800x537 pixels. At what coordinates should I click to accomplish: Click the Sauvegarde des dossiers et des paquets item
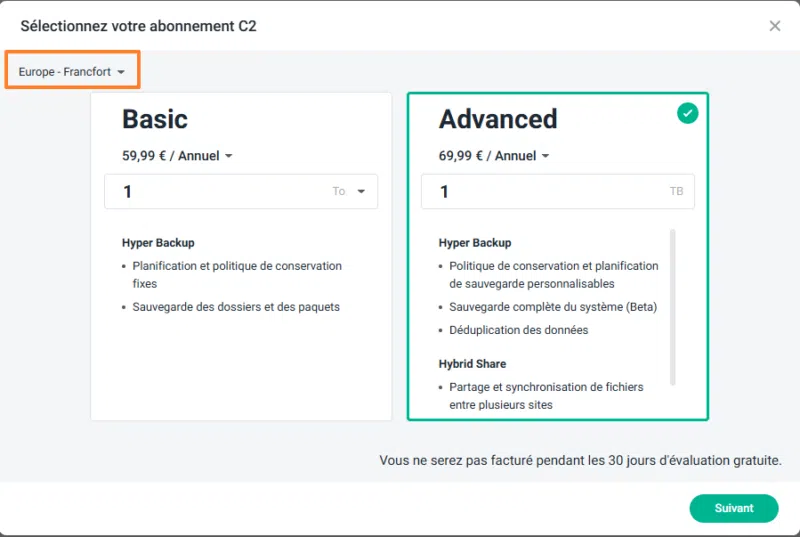coord(236,307)
